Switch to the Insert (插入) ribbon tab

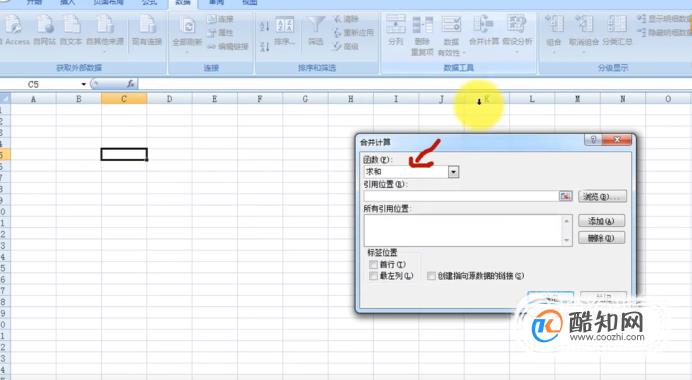click(x=68, y=3)
